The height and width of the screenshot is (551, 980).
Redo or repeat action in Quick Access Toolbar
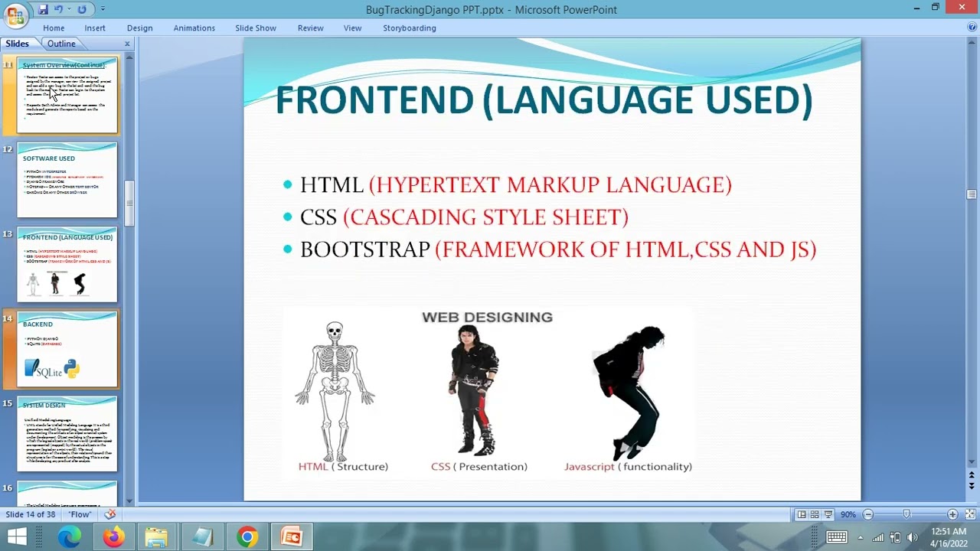point(82,9)
